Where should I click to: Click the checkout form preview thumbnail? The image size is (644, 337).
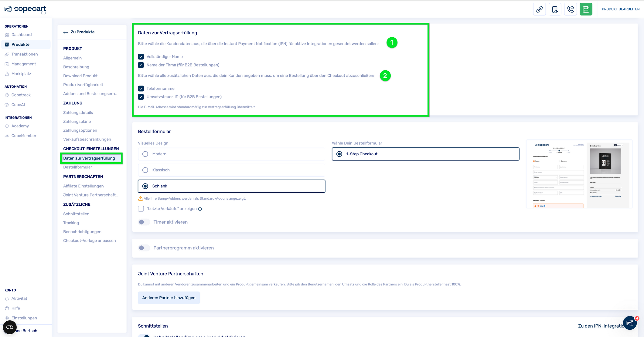(579, 174)
